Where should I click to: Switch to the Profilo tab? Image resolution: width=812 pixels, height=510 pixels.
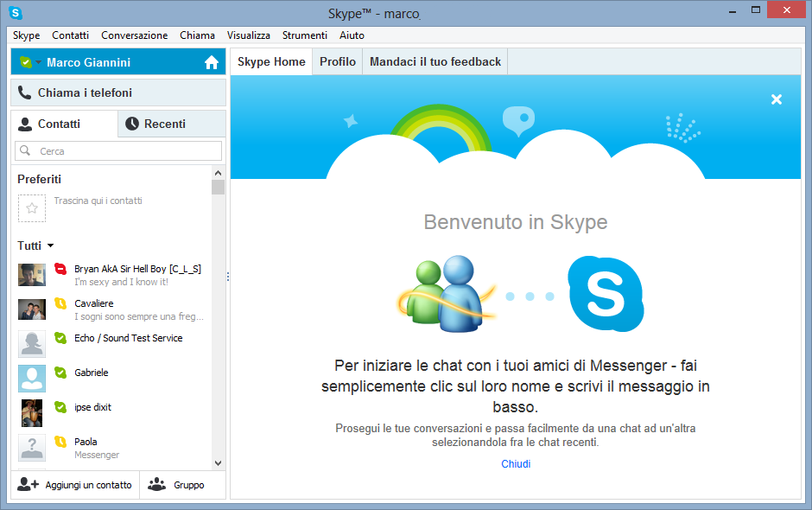click(338, 61)
